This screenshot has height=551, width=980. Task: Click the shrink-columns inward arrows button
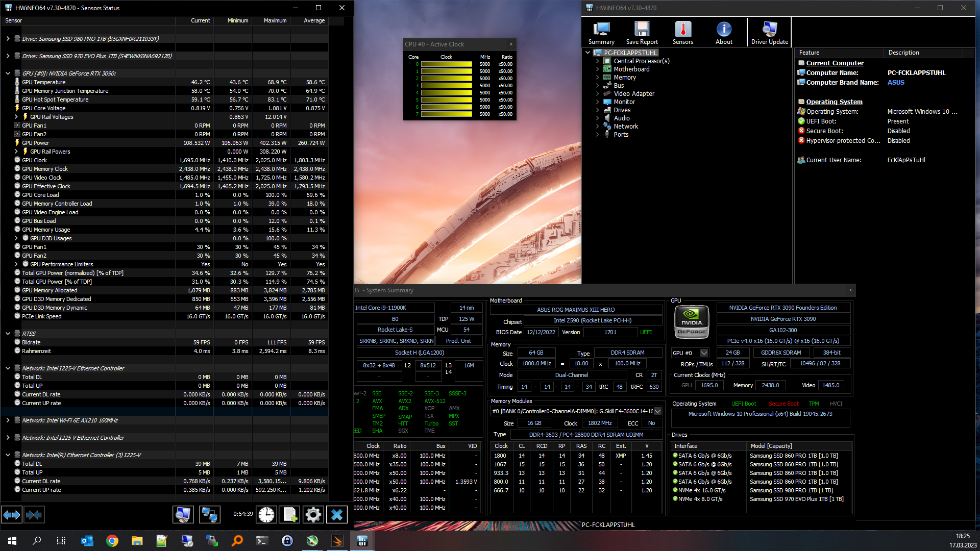coord(34,514)
